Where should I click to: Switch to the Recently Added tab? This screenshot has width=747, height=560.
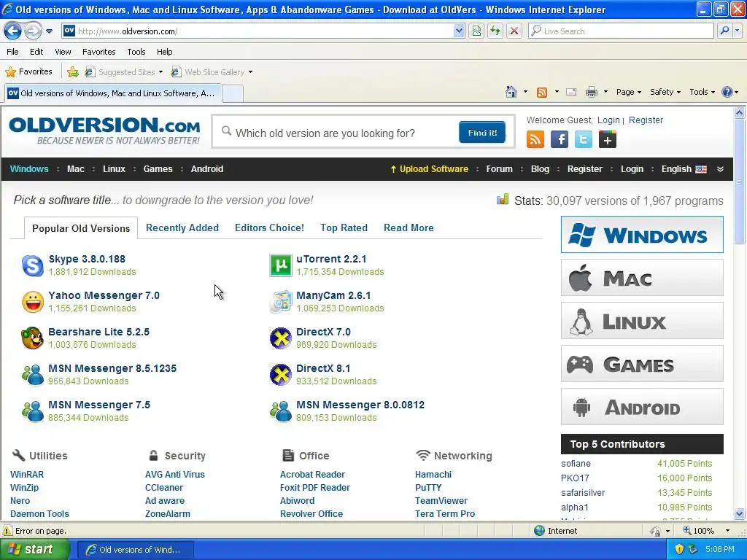(x=182, y=228)
